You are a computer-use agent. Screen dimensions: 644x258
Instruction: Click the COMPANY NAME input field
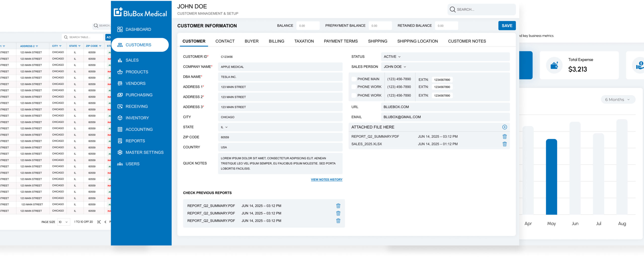click(280, 67)
